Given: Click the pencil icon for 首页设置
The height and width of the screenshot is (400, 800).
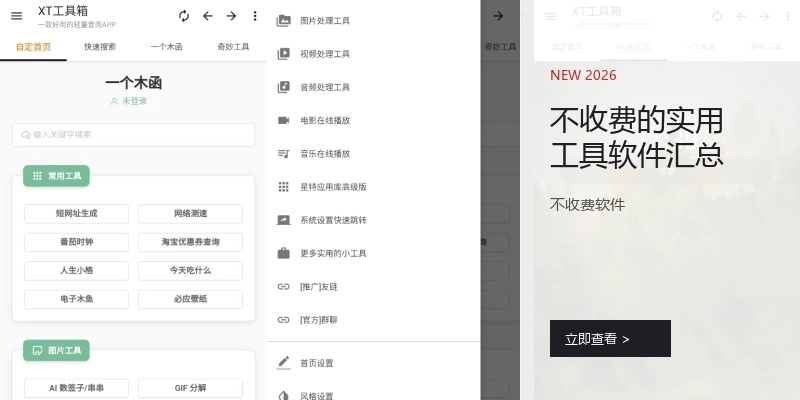Looking at the screenshot, I should tap(284, 363).
